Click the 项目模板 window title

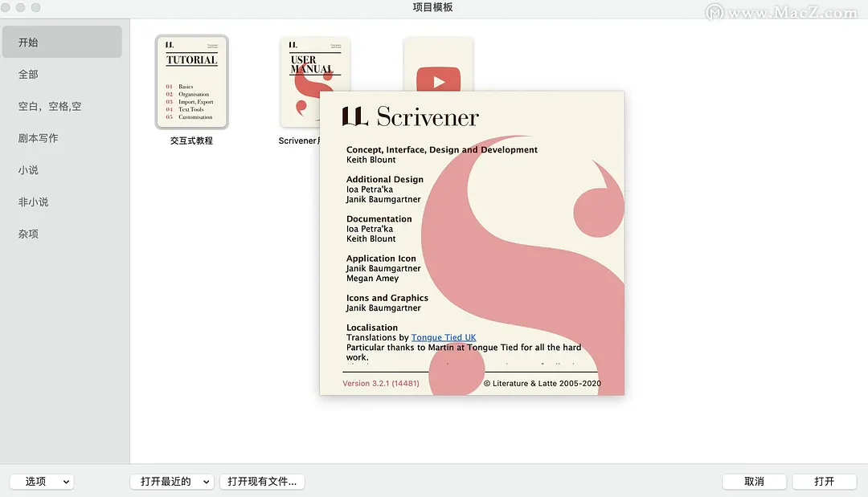click(x=433, y=7)
